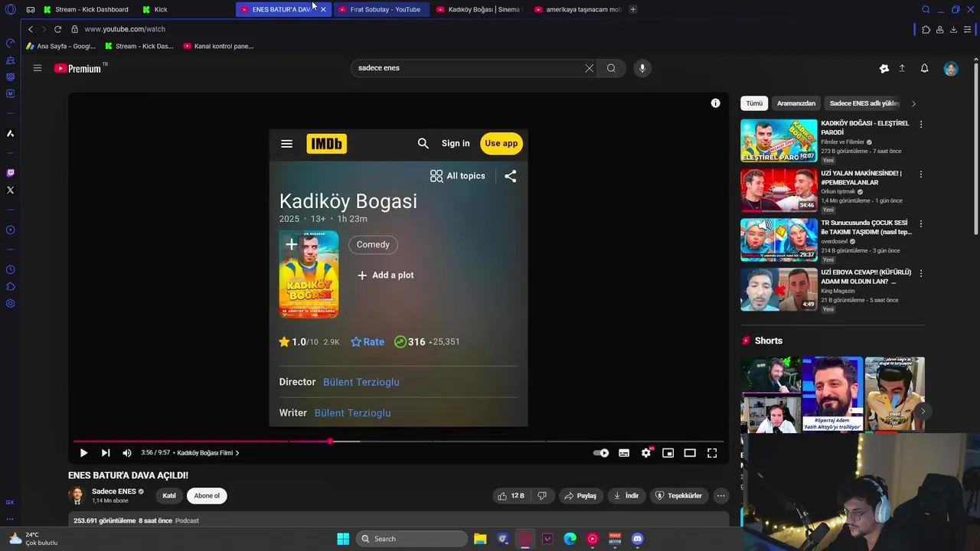Viewport: 980px width, 551px height.
Task: Open Twitch from the browser sidebar
Action: coord(10,173)
